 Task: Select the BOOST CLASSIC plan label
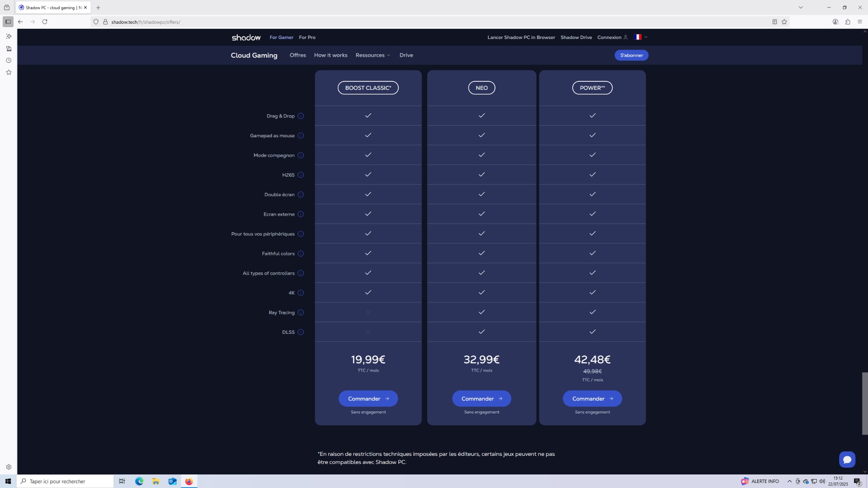click(x=368, y=88)
